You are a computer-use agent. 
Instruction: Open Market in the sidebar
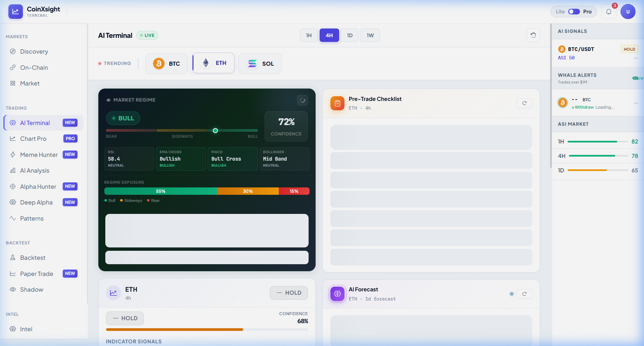(x=44, y=83)
